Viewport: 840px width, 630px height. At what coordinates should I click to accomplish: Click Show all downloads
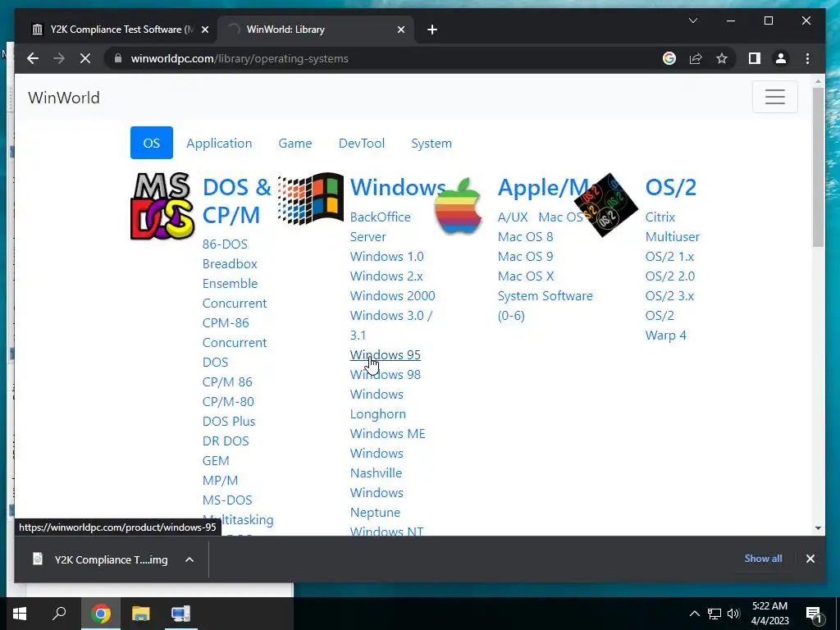(763, 558)
